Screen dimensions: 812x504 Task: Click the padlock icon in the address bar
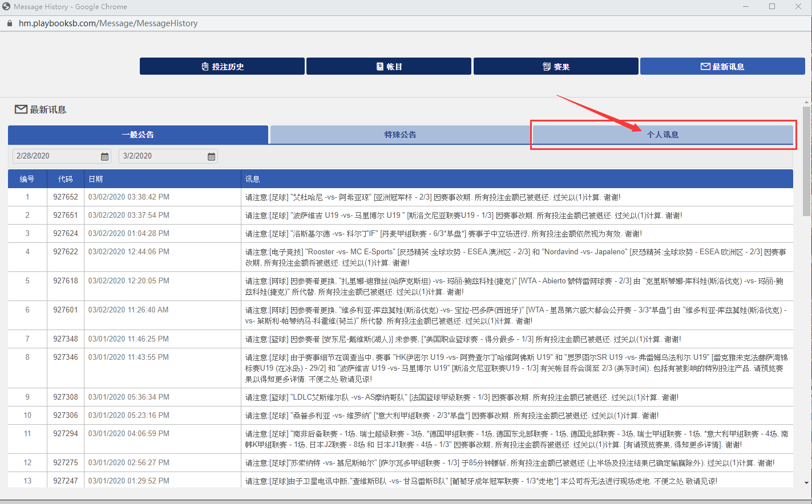pos(9,23)
